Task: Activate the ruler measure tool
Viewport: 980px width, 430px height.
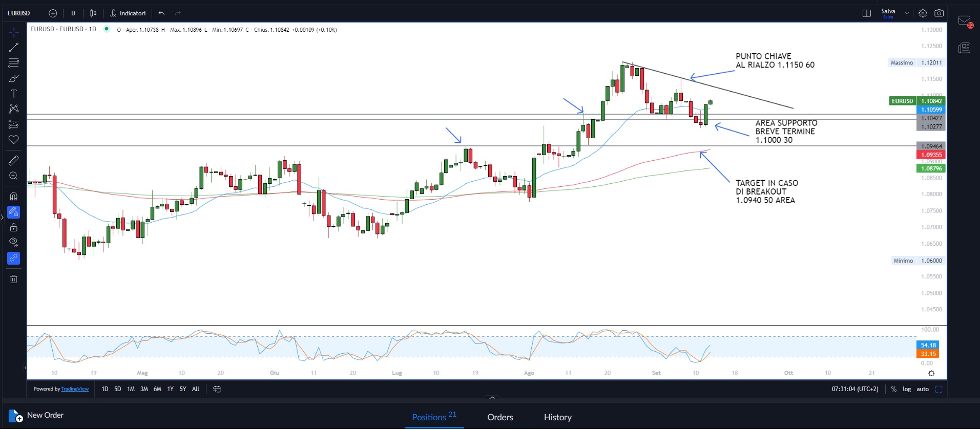Action: [14, 161]
